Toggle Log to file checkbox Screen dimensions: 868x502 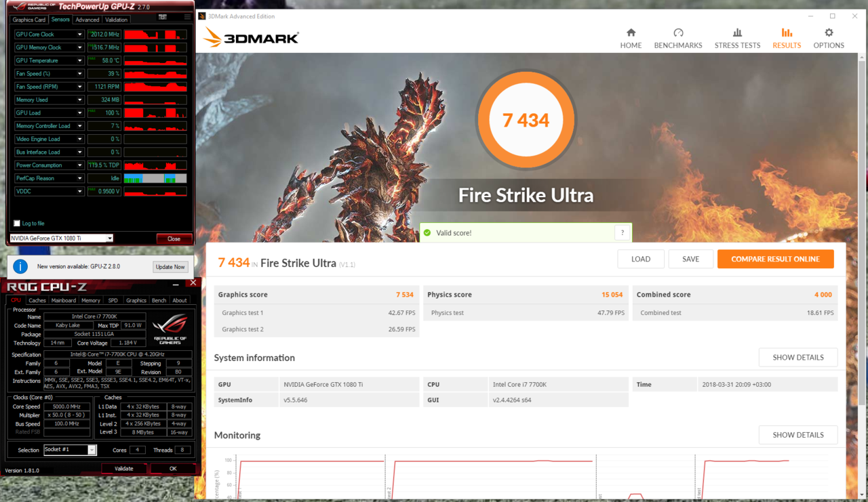[x=17, y=224]
